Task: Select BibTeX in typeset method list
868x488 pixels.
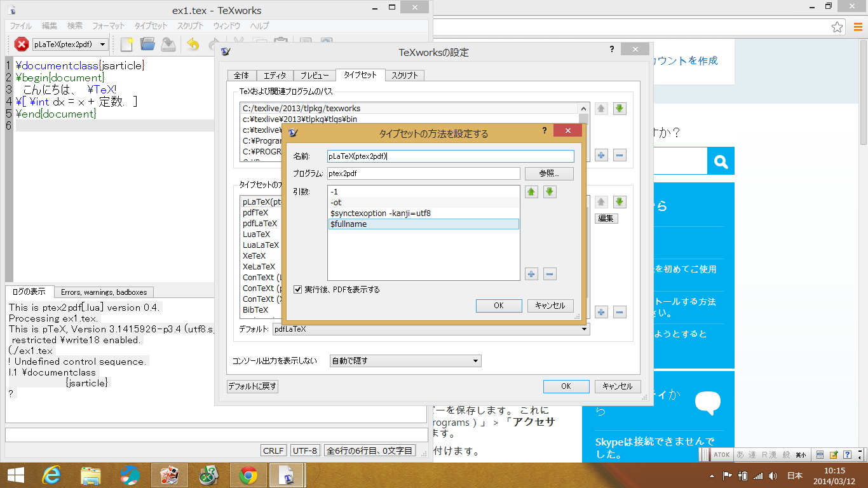Action: click(x=255, y=310)
